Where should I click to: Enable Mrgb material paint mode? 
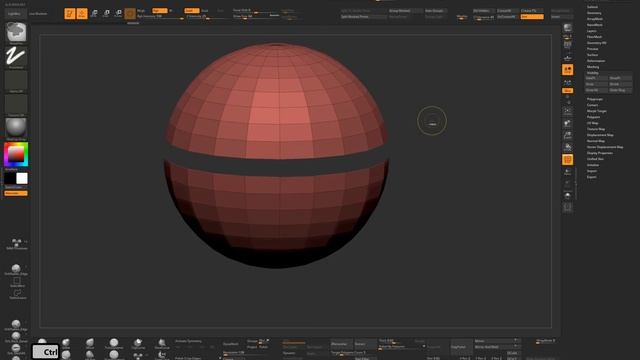(142, 11)
